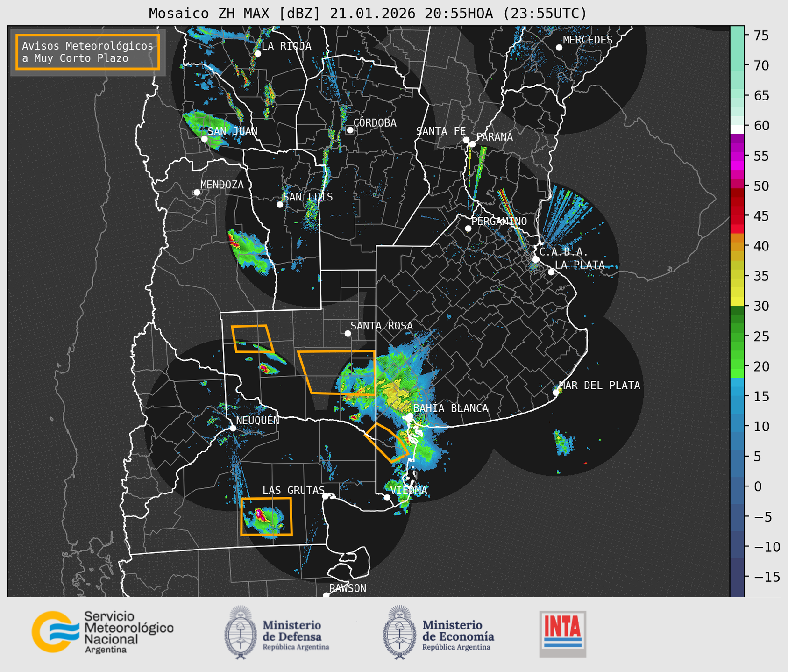
Task: Click the "0" tick label on colorbar
Action: pyautogui.click(x=757, y=487)
